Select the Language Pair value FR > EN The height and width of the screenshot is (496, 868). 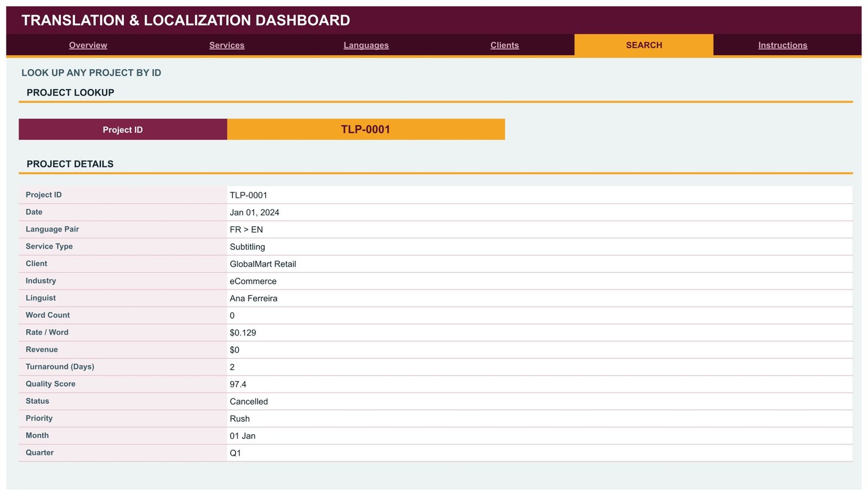click(x=246, y=230)
